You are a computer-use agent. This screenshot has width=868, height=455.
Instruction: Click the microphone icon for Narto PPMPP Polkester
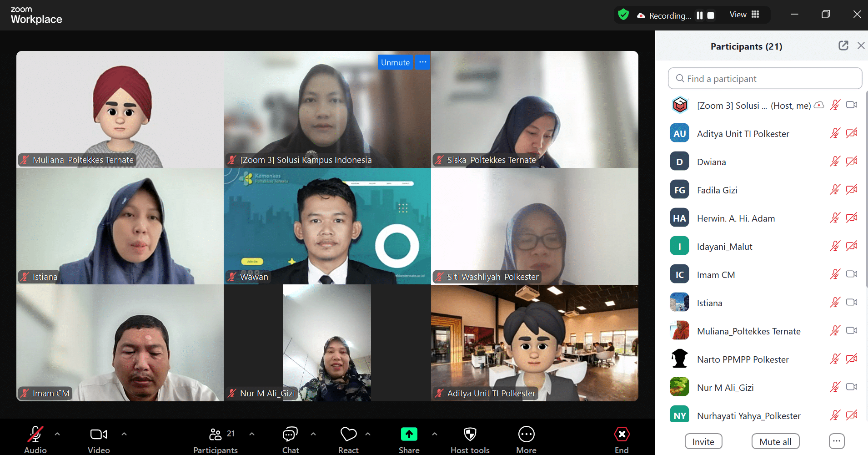click(x=835, y=359)
